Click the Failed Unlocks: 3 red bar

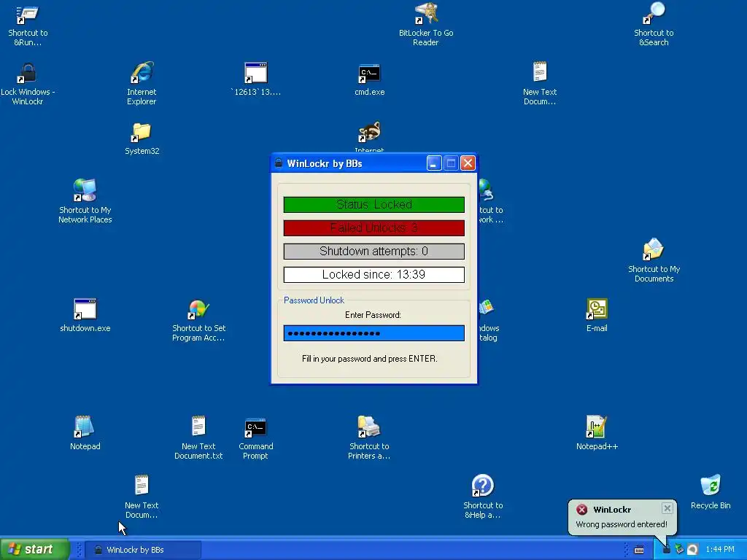374,228
